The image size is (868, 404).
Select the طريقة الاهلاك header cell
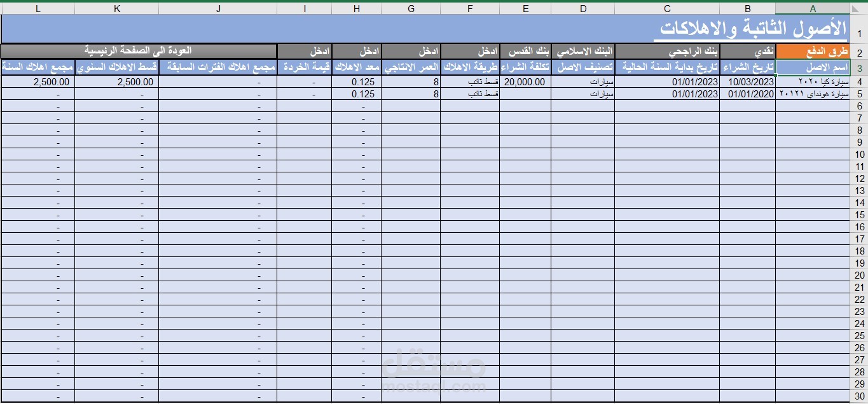click(470, 67)
